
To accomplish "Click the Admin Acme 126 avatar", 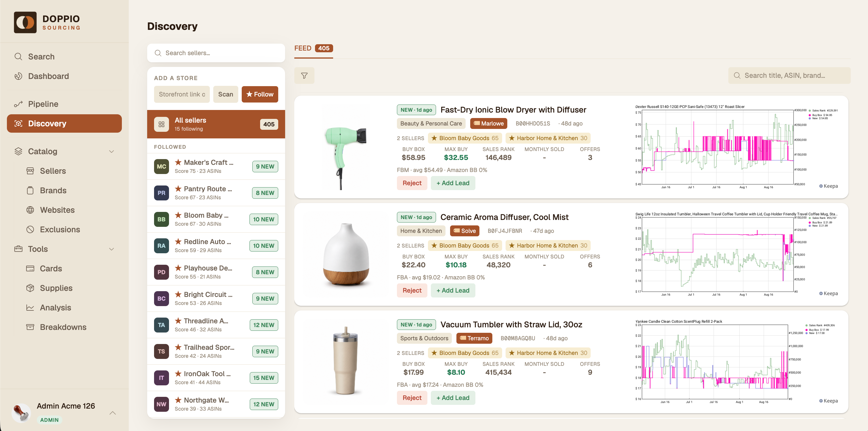I will [21, 413].
